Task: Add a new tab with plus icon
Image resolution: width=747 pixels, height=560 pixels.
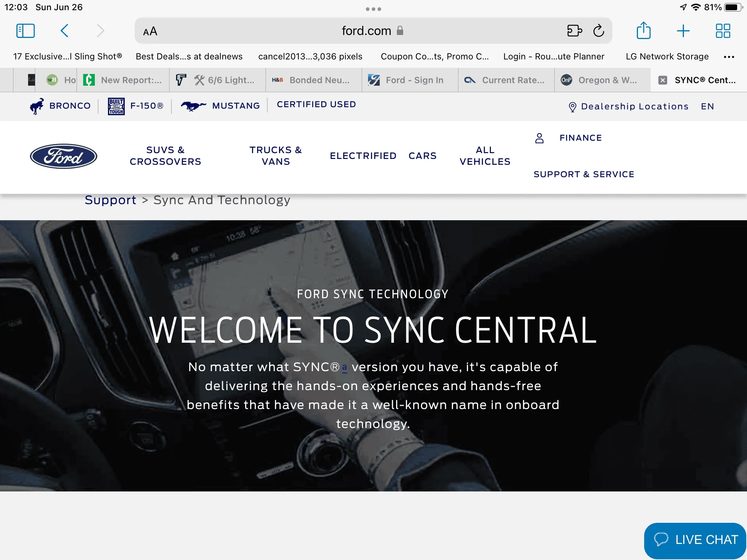Action: pos(683,31)
